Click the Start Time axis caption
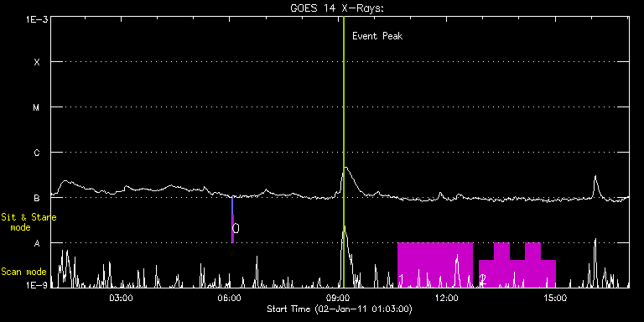The image size is (644, 322). (x=340, y=309)
